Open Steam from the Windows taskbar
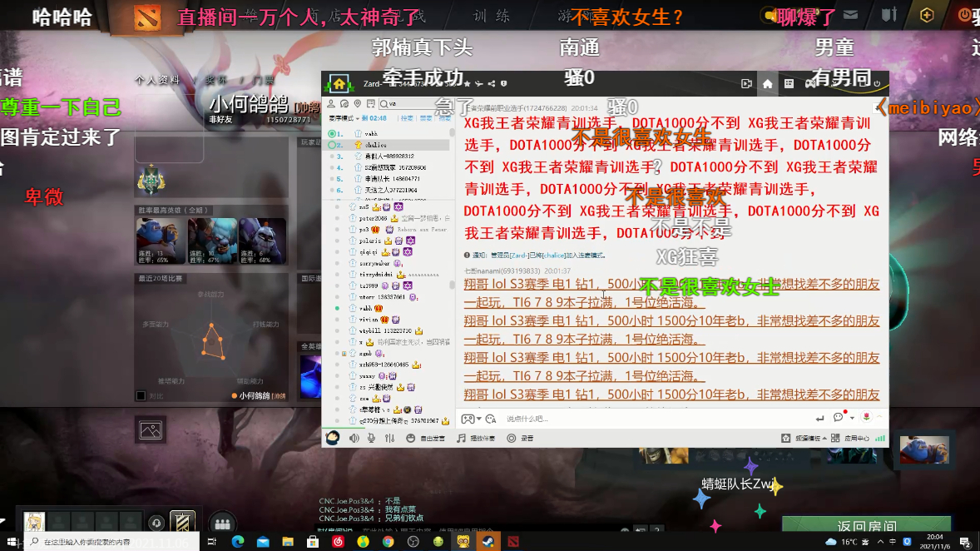This screenshot has width=980, height=551. click(488, 542)
